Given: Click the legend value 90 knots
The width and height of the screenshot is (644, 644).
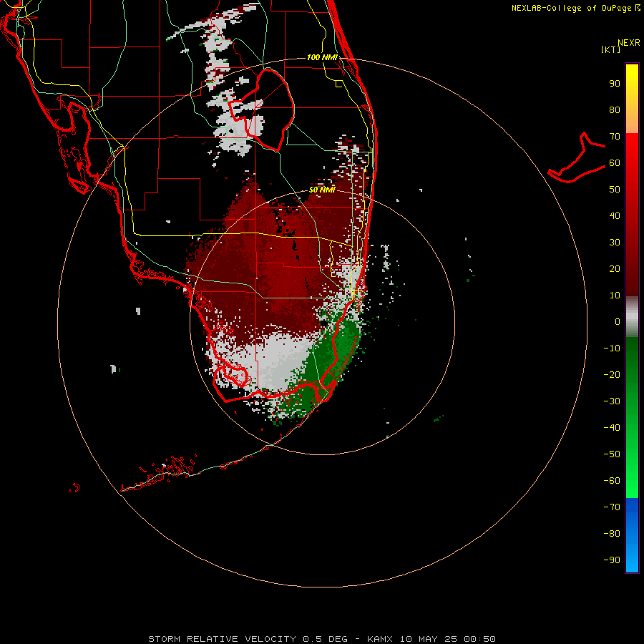Looking at the screenshot, I should [x=615, y=84].
